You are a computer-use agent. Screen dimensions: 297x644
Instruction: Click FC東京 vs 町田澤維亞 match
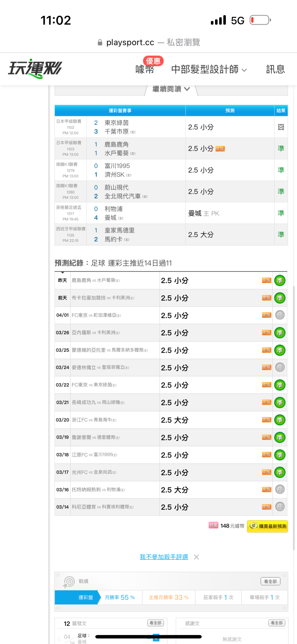coord(96,315)
